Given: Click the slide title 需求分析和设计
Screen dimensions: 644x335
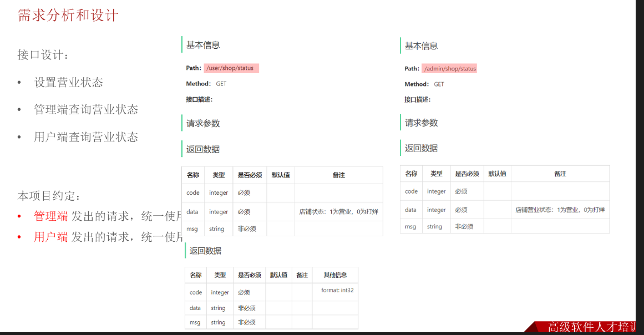Looking at the screenshot, I should coord(68,16).
